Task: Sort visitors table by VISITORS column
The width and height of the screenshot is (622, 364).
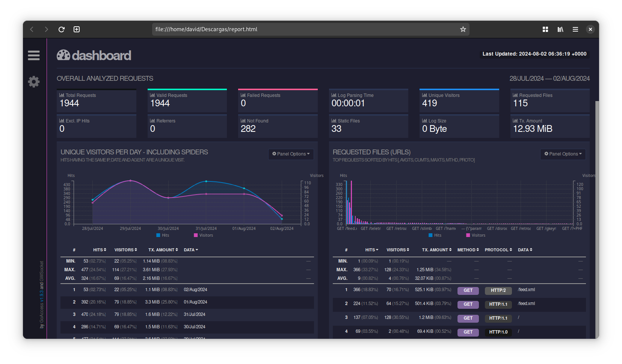Action: click(126, 250)
